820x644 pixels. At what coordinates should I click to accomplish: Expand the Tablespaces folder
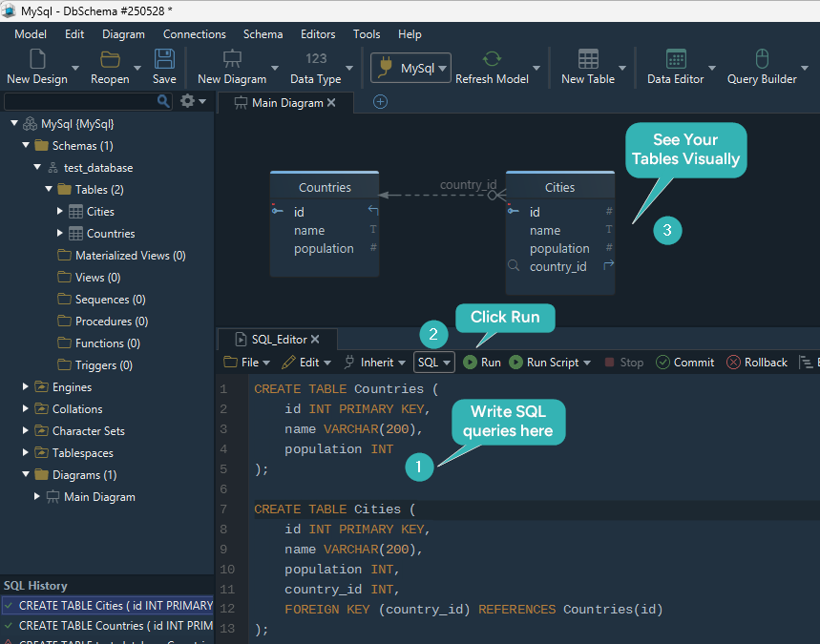click(x=25, y=452)
